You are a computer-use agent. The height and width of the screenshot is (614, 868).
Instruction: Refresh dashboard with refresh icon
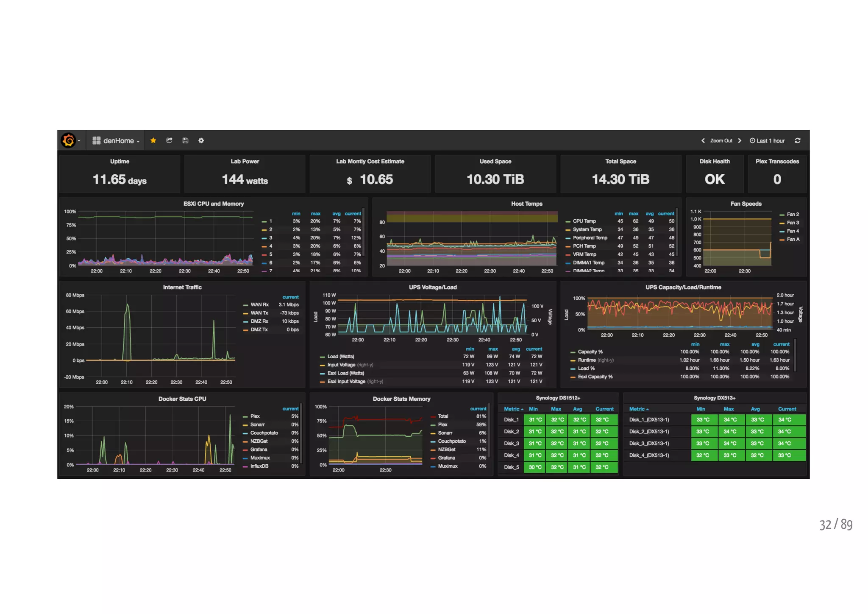(798, 140)
